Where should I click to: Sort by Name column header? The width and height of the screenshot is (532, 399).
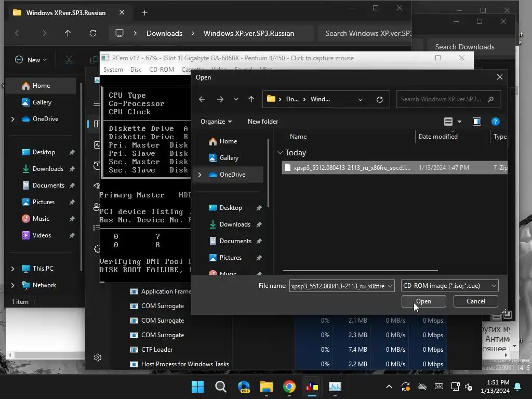click(298, 137)
